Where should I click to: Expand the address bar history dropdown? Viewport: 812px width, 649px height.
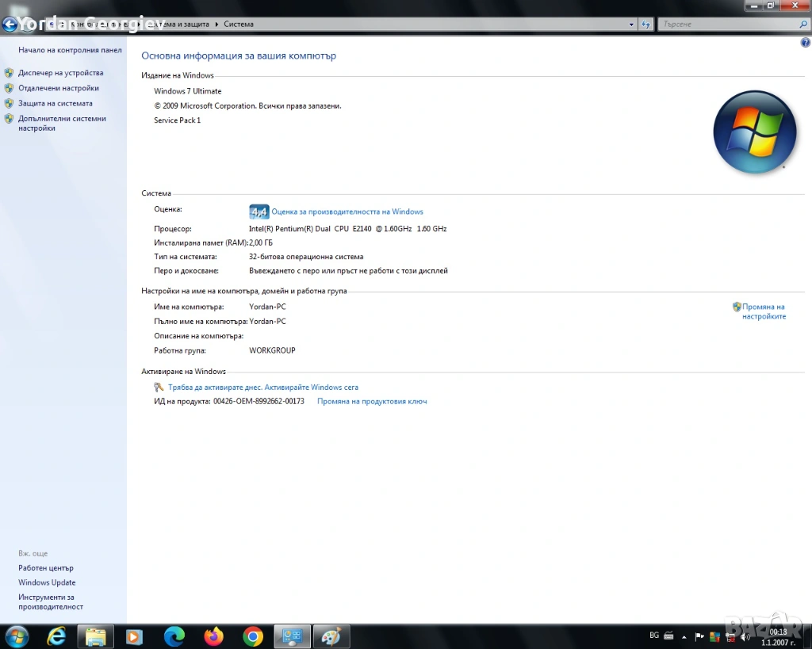[x=632, y=25]
